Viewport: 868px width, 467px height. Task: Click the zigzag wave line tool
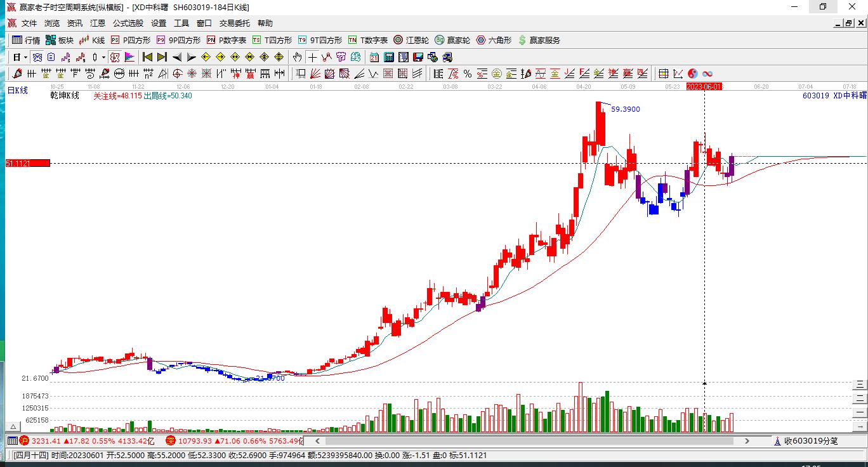[x=373, y=74]
